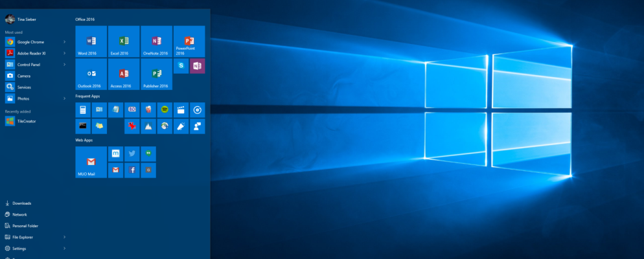This screenshot has height=259, width=644.
Task: Expand the Control Panel jump list arrow
Action: point(65,65)
